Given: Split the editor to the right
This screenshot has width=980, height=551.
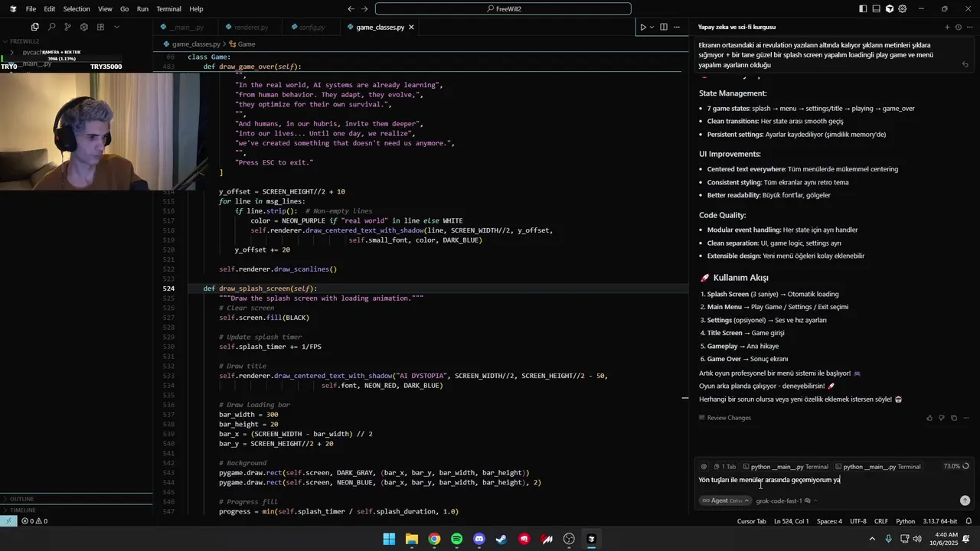Looking at the screenshot, I should click(x=664, y=27).
